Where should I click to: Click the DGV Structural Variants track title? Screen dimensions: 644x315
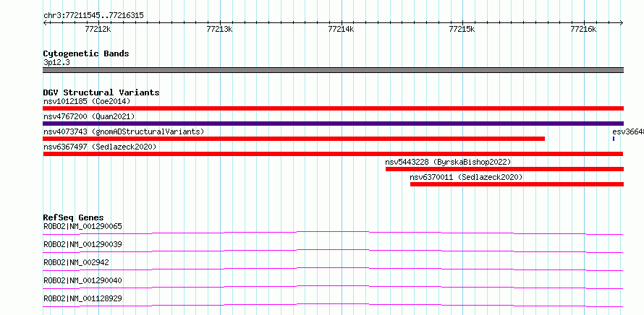click(x=101, y=92)
